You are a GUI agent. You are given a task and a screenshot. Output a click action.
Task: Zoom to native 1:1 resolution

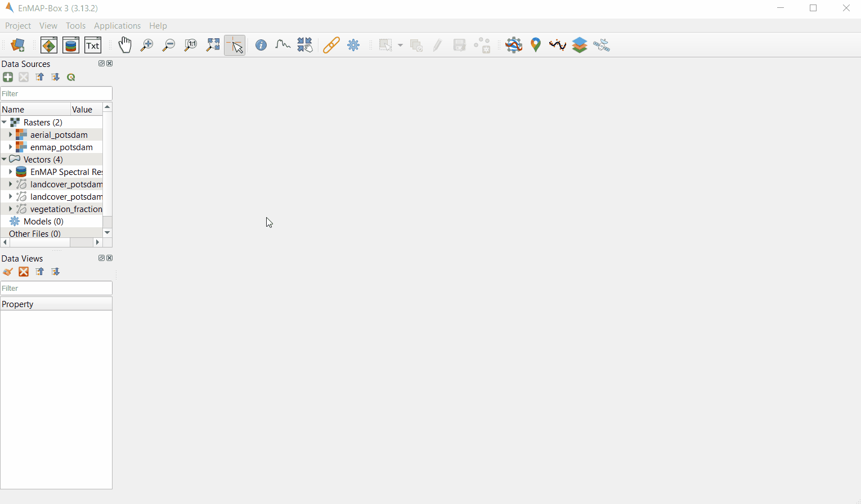191,45
